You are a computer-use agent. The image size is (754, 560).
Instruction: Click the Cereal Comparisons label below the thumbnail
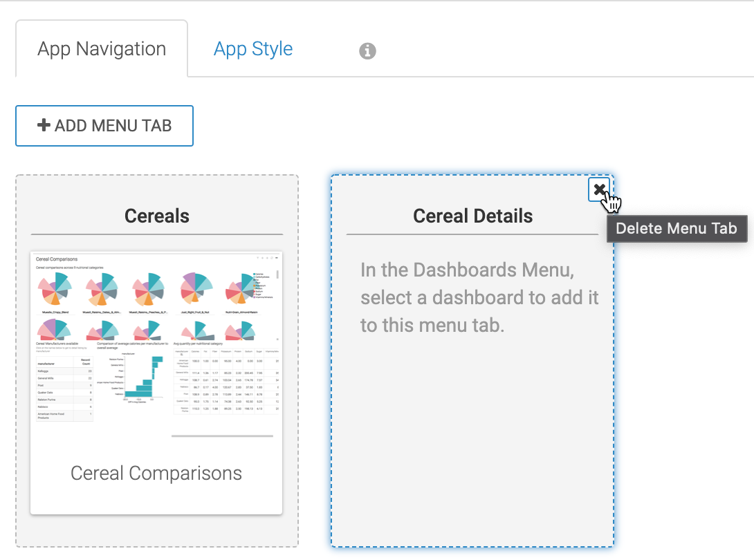(156, 474)
